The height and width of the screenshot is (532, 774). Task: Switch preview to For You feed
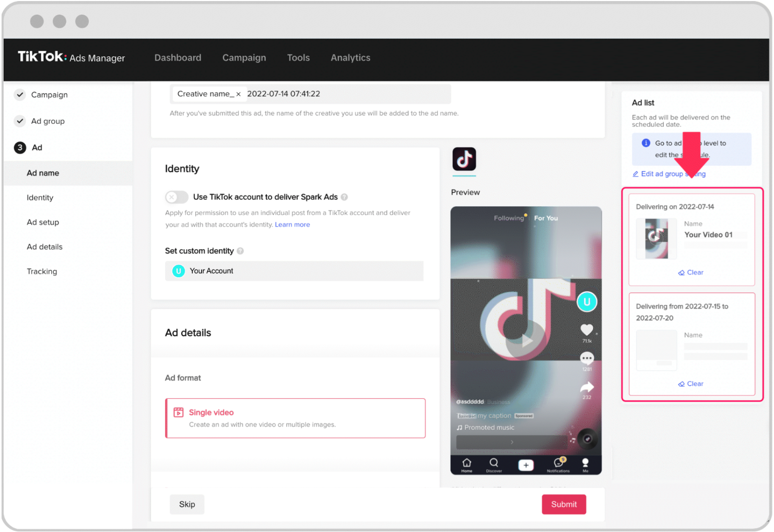pyautogui.click(x=546, y=218)
